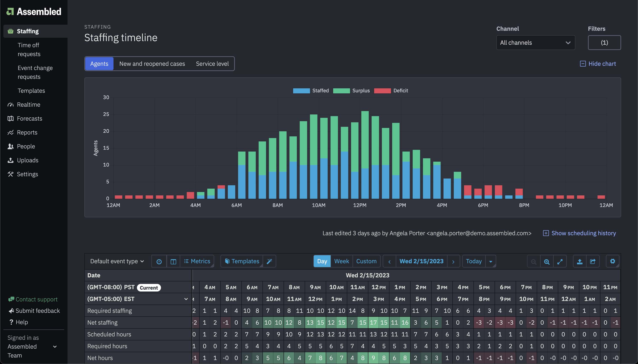The image size is (638, 364).
Task: Click the magic wand icon beside Templates
Action: tap(269, 262)
